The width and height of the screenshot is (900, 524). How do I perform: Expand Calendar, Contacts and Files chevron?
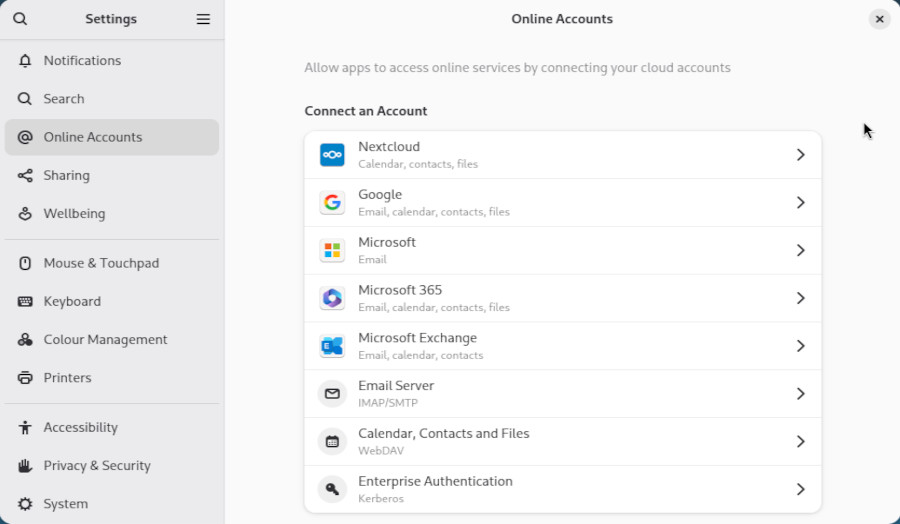tap(801, 441)
